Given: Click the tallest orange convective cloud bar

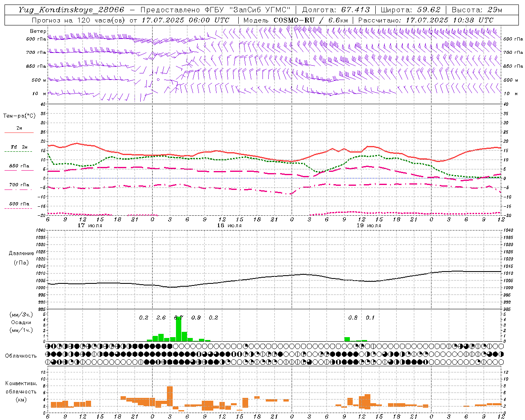Looking at the screenshot, I should pos(170,396).
